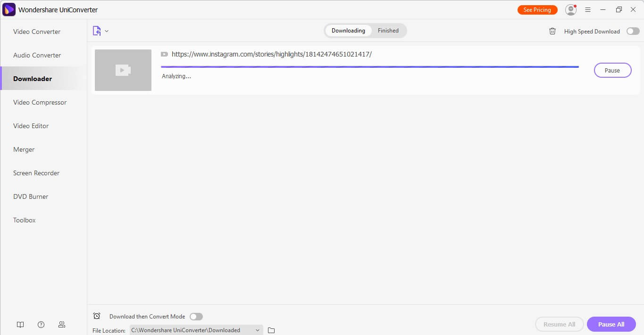Screen dimensions: 644x335
Task: Select Downloader in sidebar
Action: (x=33, y=79)
